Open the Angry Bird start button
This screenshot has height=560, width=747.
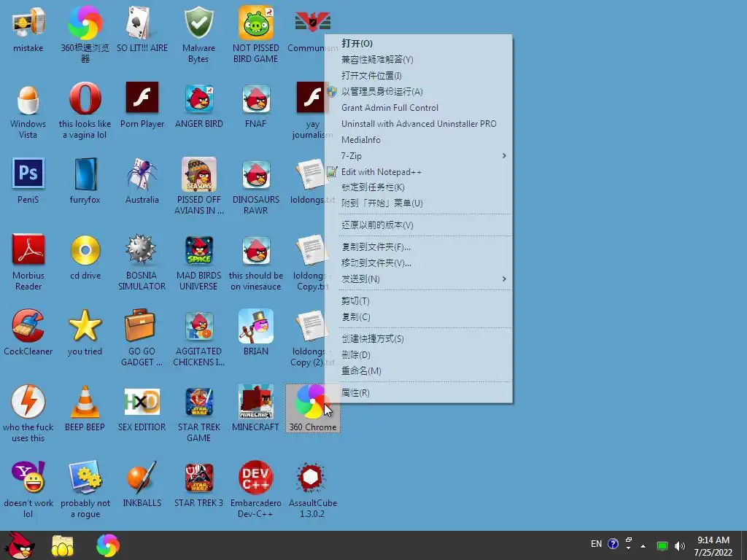point(19,545)
